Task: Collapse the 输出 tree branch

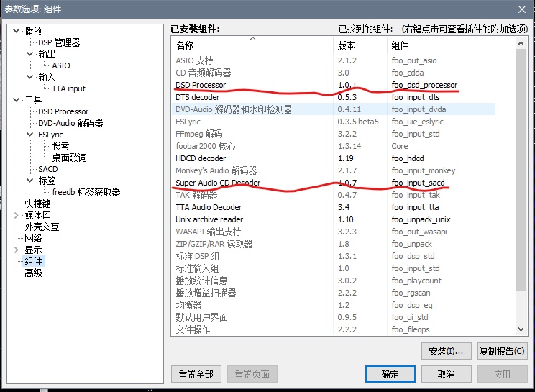Action: [x=30, y=54]
